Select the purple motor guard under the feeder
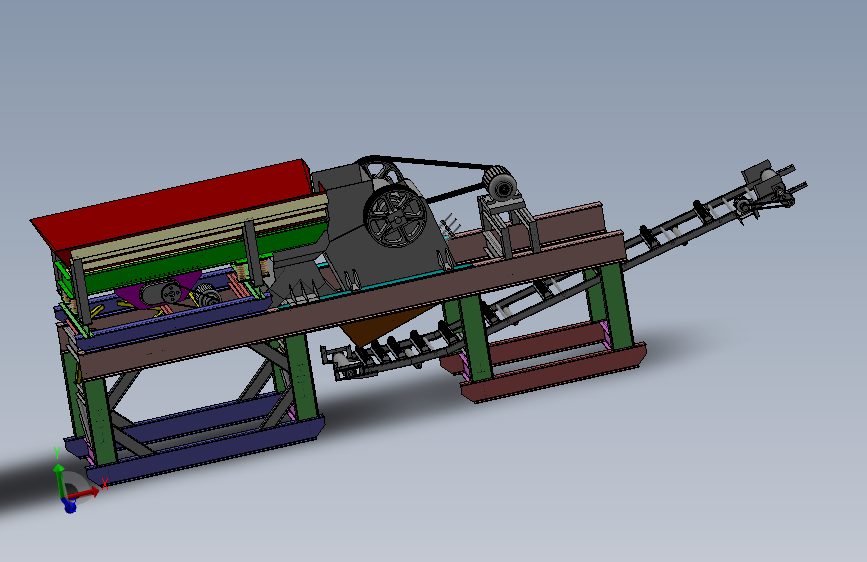 (x=158, y=289)
